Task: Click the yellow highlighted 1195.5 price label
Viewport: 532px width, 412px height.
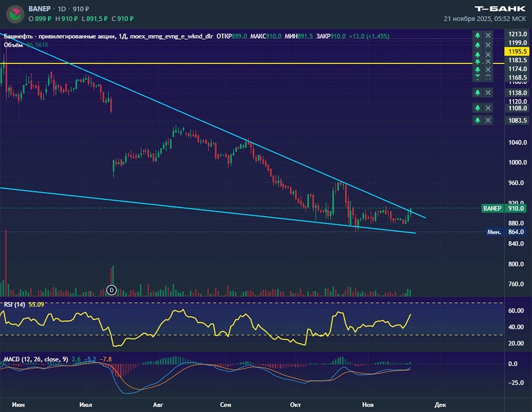Action: point(517,51)
